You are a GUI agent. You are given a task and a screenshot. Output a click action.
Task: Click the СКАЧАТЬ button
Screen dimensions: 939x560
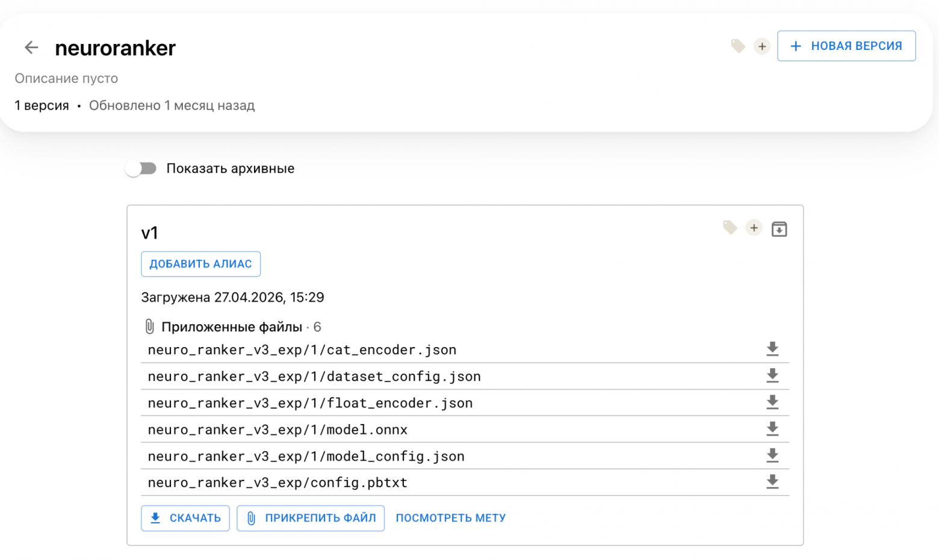[185, 518]
